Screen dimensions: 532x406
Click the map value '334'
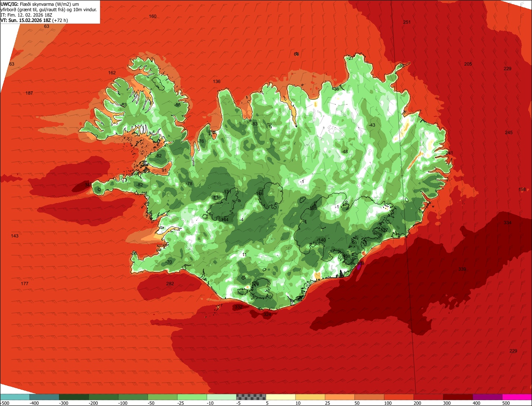(507, 223)
